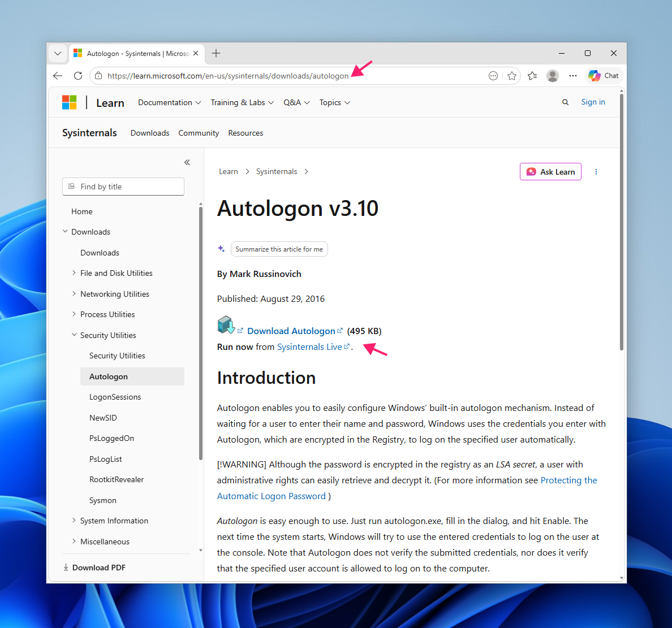Image resolution: width=672 pixels, height=628 pixels.
Task: Open Sysinternals heading link
Action: click(x=89, y=133)
